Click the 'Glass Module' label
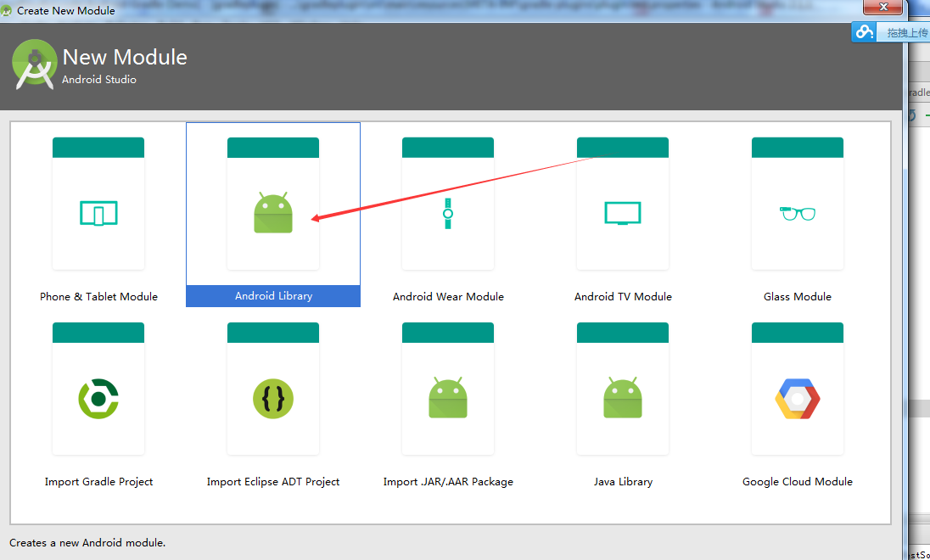930x560 pixels. [797, 297]
